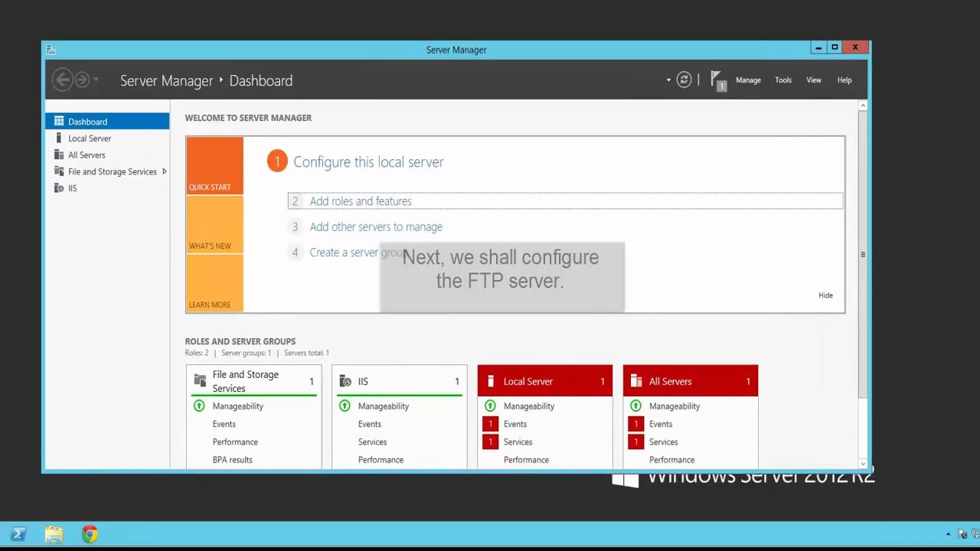Open Google Chrome from the taskbar
Screen dimensions: 980x551
tap(90, 534)
